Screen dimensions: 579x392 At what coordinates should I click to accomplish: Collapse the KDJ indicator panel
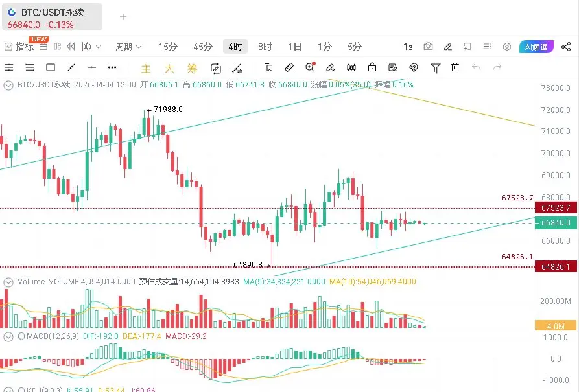point(8,390)
